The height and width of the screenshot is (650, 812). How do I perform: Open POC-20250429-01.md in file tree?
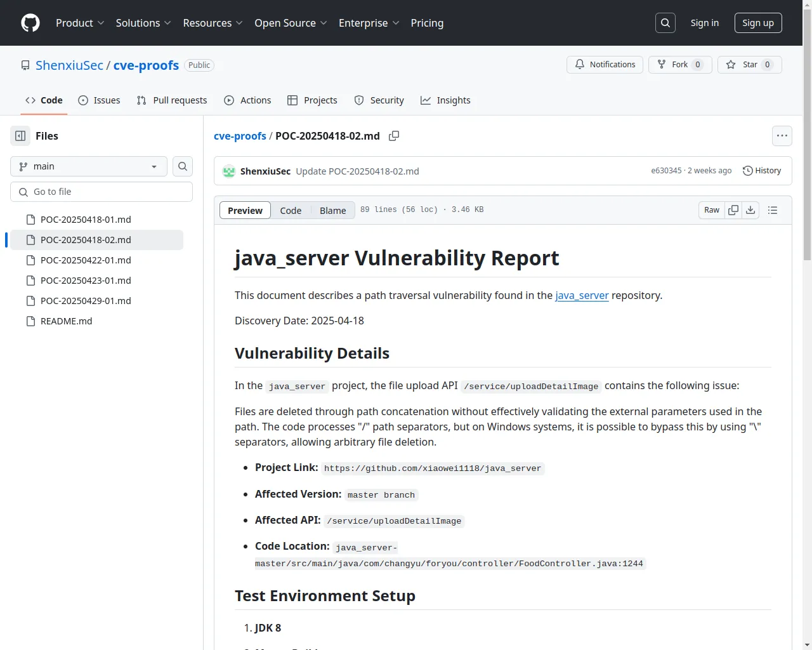tap(96, 301)
